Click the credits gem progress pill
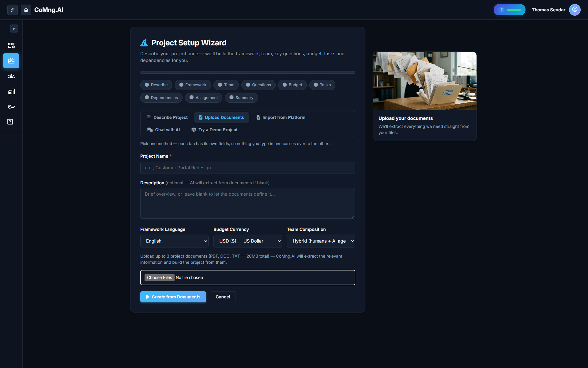 tap(509, 10)
